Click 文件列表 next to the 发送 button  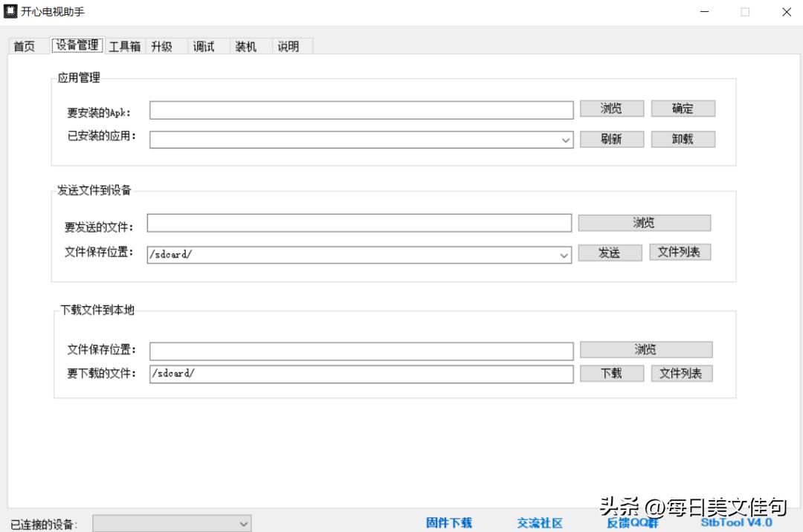pyautogui.click(x=680, y=252)
